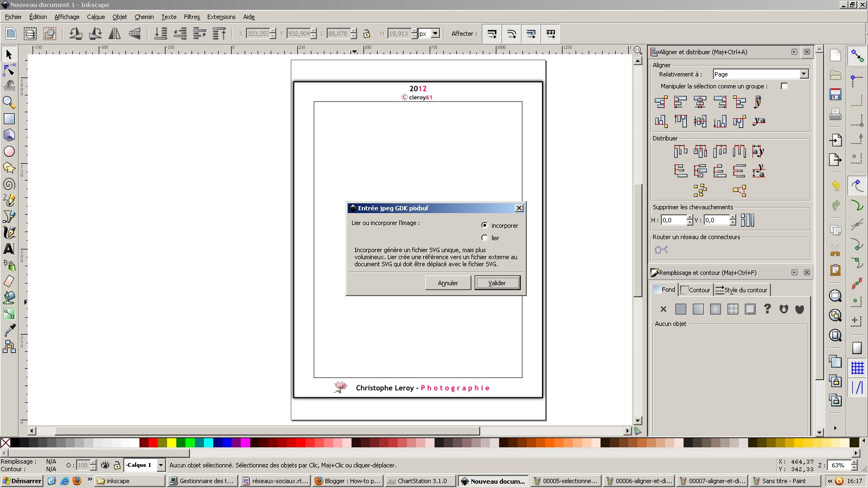Click the Valider button in the dialog

coord(497,282)
